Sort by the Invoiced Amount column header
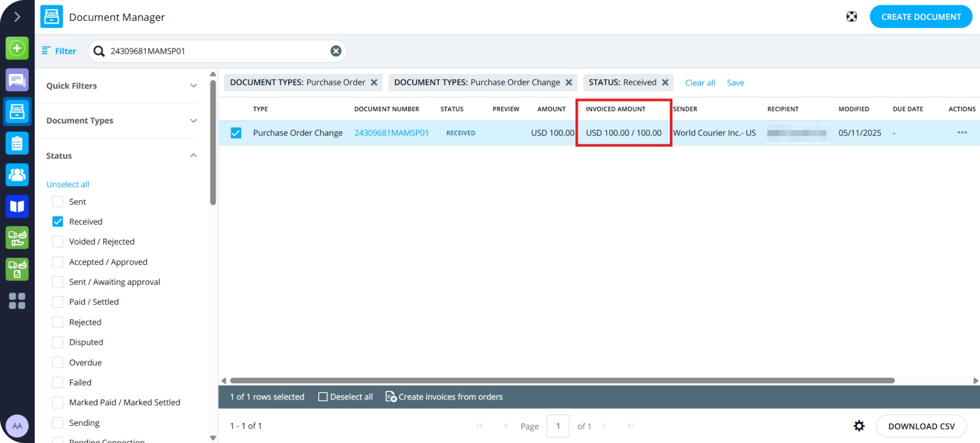 tap(616, 109)
